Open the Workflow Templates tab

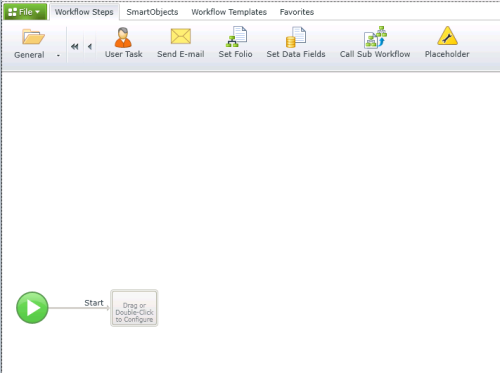pyautogui.click(x=229, y=12)
